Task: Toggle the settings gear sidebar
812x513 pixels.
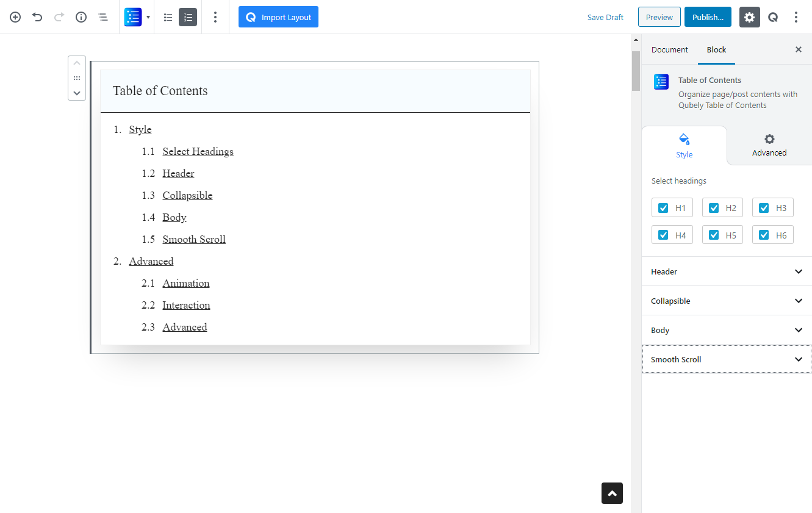Action: point(750,17)
